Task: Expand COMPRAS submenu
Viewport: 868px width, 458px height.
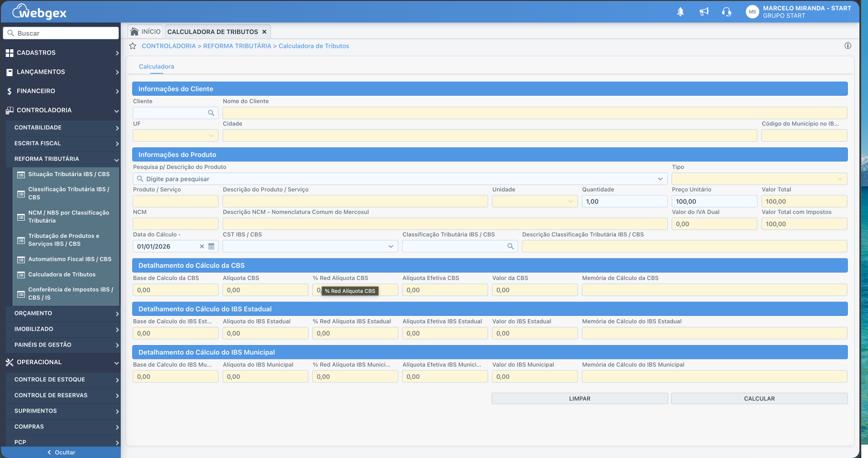Action: click(63, 427)
